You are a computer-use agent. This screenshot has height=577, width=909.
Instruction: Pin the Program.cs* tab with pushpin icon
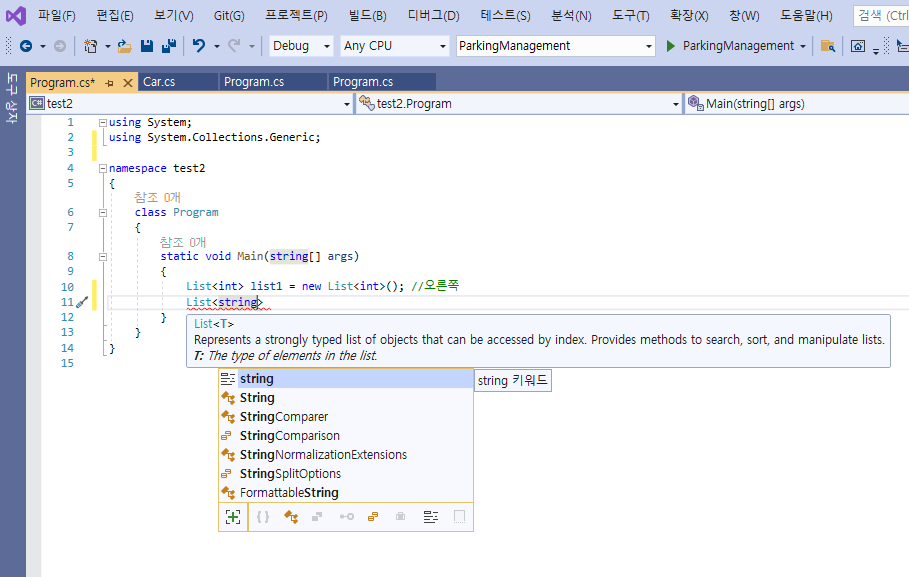click(x=109, y=84)
